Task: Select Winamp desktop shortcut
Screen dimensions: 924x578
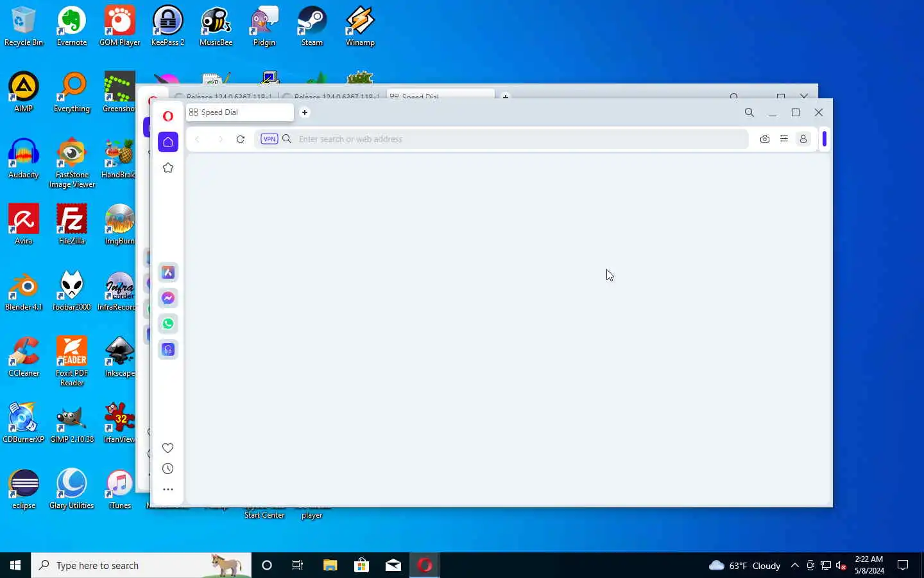Action: 361,26
